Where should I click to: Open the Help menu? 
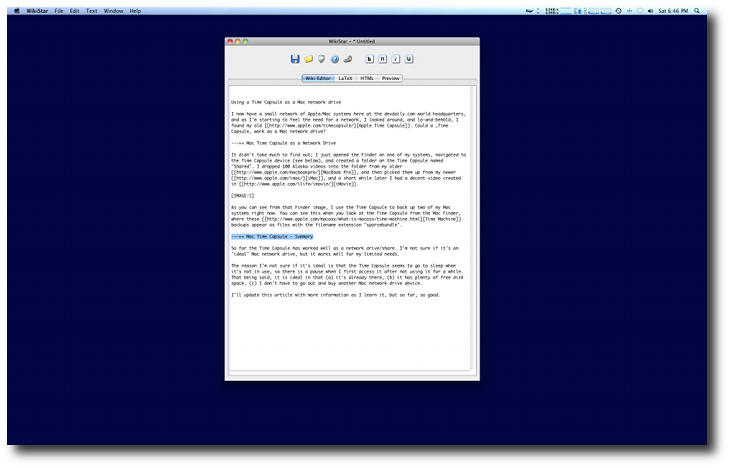tap(135, 11)
